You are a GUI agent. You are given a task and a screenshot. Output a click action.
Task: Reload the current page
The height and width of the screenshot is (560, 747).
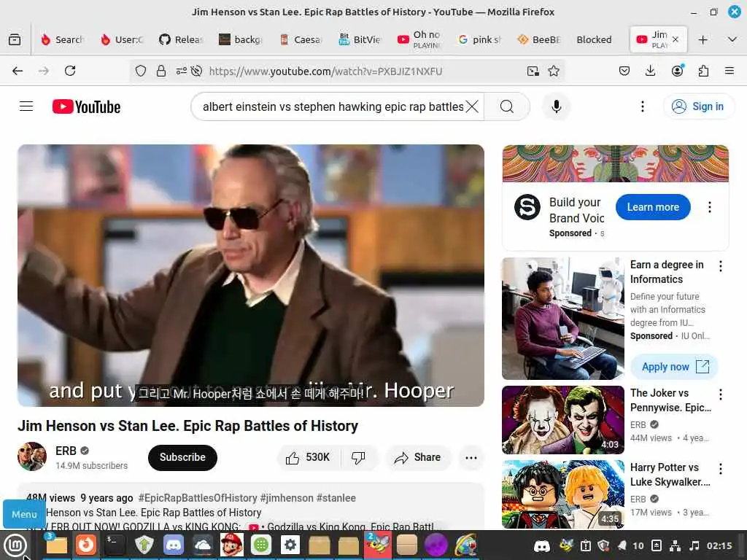tap(70, 71)
